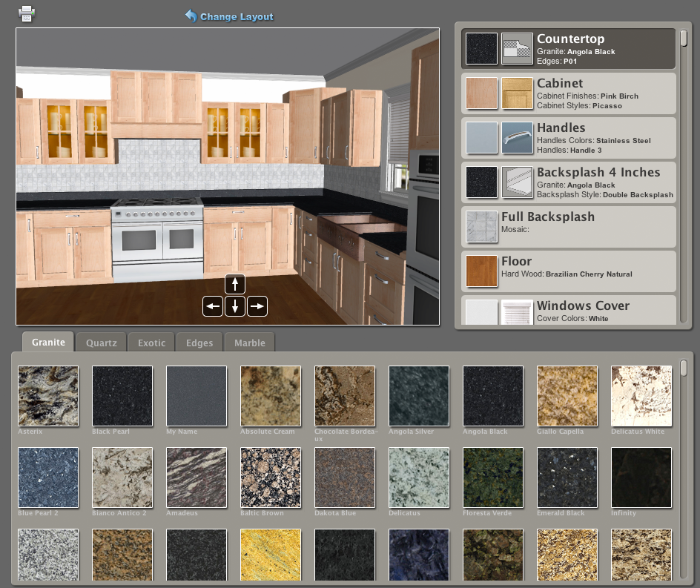Click the printer icon
The height and width of the screenshot is (588, 700).
coord(27,13)
